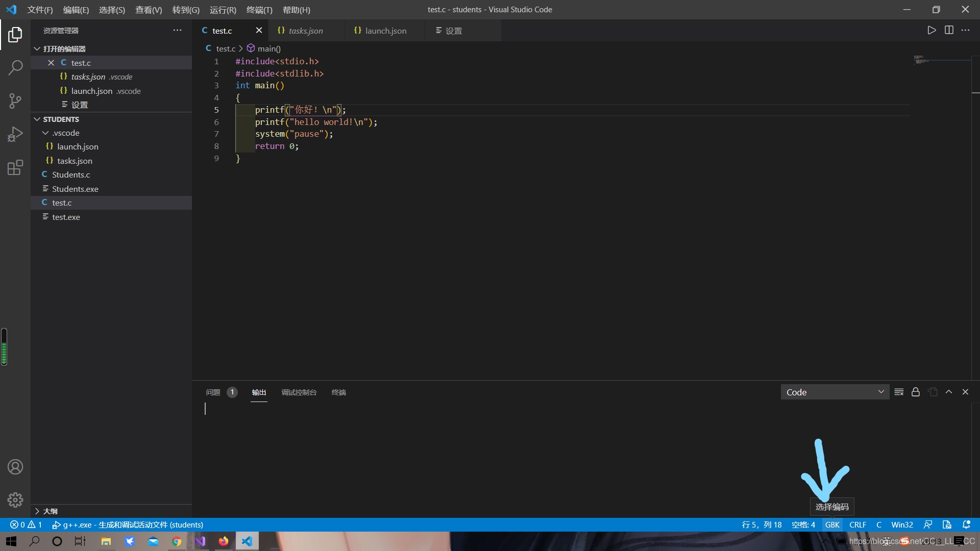
Task: Clear the output panel
Action: coord(899,392)
